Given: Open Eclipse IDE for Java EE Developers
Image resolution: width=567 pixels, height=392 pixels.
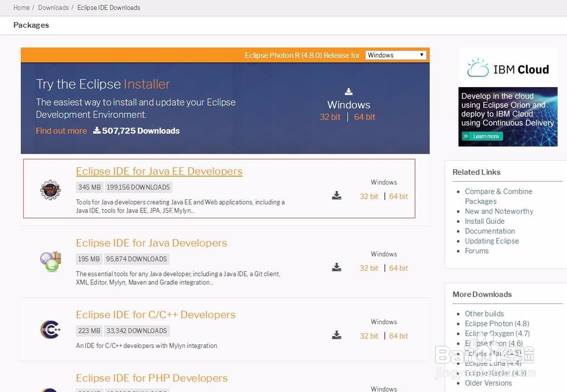Looking at the screenshot, I should coord(159,171).
